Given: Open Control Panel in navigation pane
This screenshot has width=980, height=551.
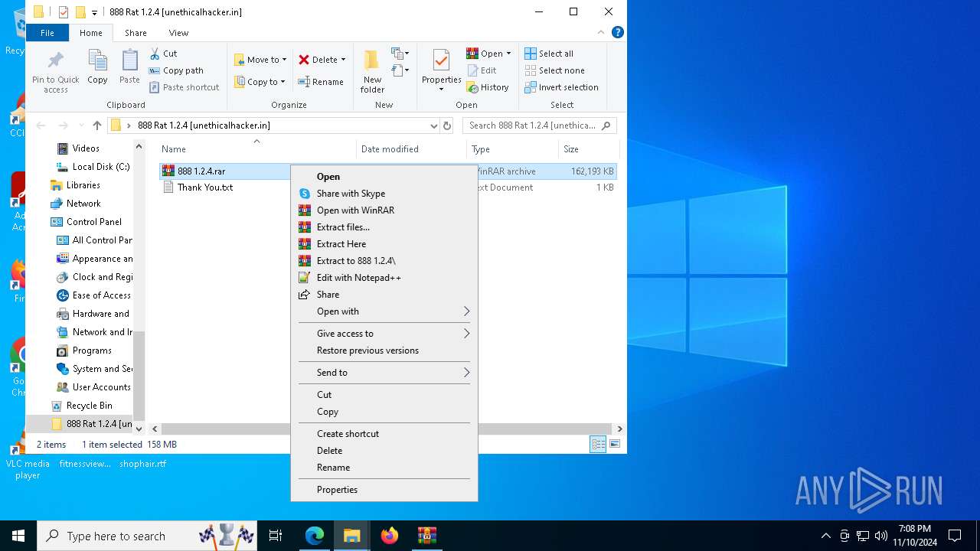Looking at the screenshot, I should [93, 222].
